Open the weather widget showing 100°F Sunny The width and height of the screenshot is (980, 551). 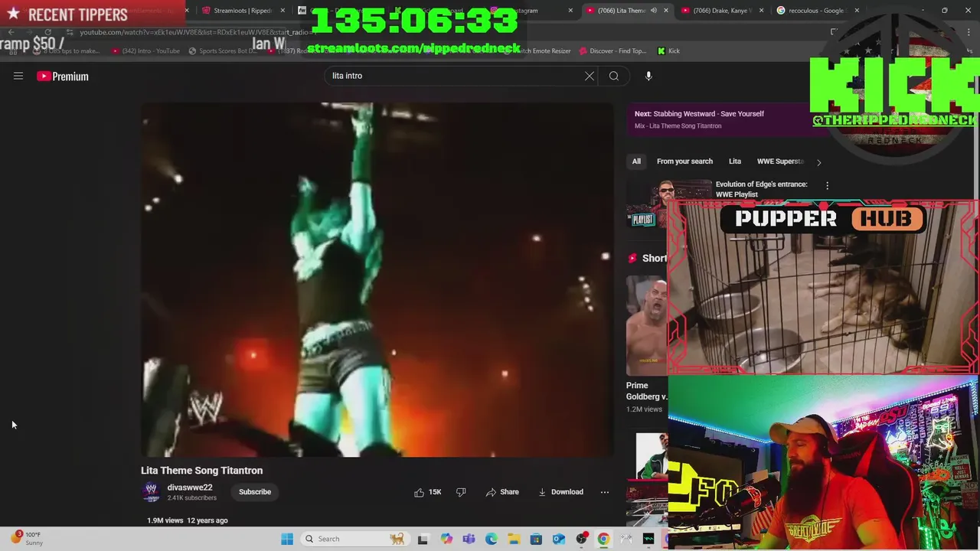coord(27,539)
